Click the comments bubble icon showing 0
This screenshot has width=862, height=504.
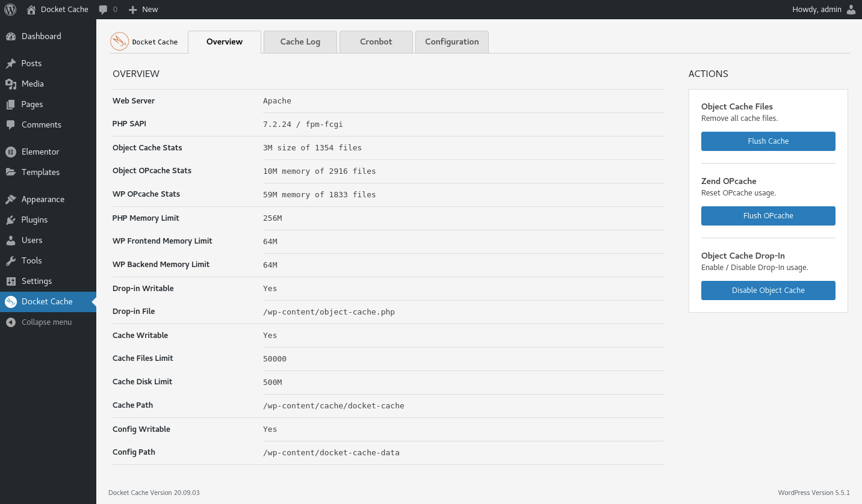point(102,9)
